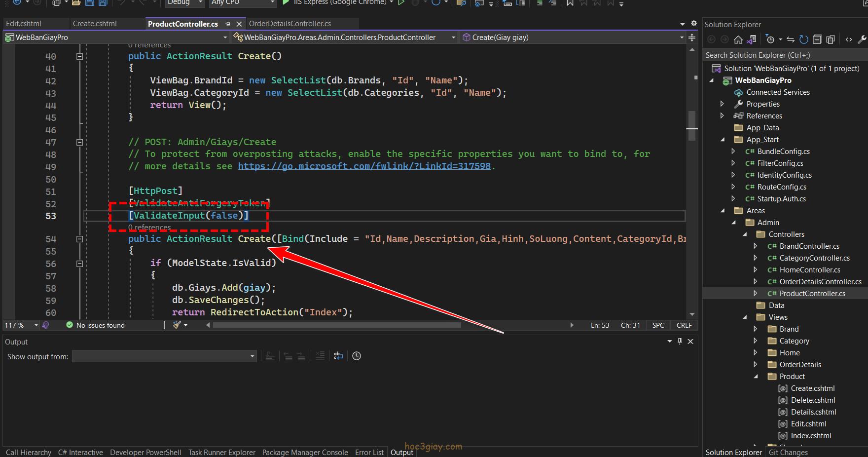Click the Home icon in Solution Explorer
Viewport: 868px width, 457px height.
[x=738, y=39]
